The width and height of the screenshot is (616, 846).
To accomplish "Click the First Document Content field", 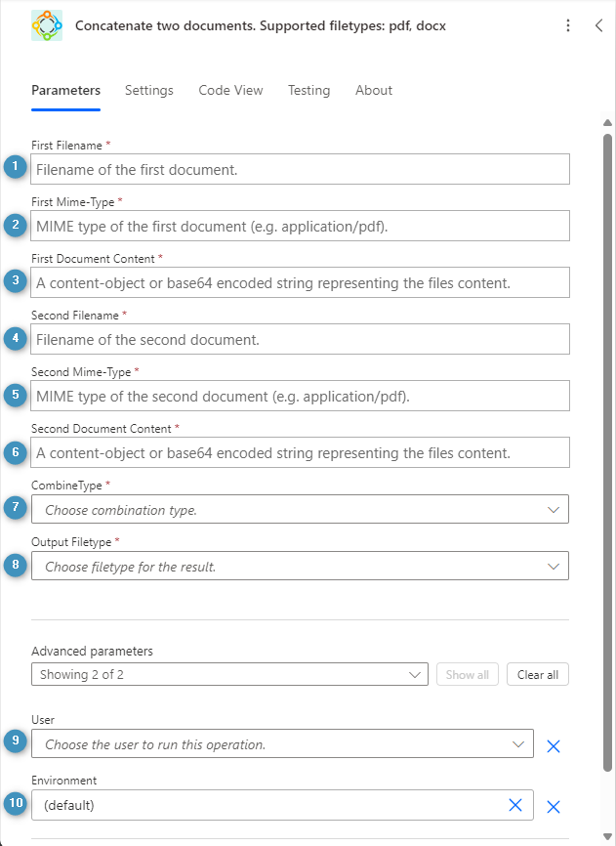I will (x=300, y=282).
